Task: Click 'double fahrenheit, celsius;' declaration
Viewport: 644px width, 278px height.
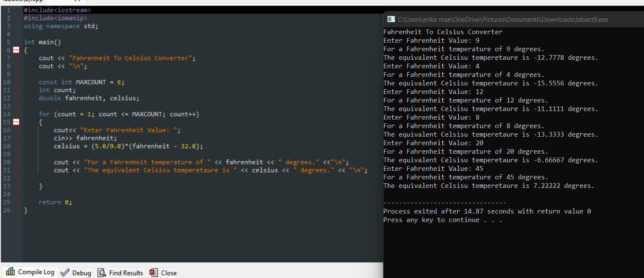Action: point(89,98)
